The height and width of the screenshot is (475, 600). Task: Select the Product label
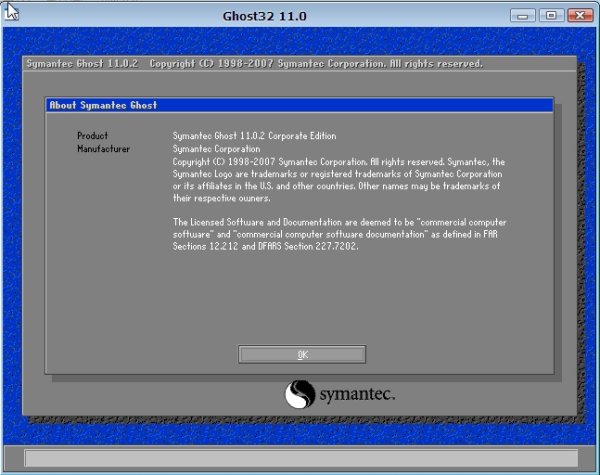pyautogui.click(x=92, y=136)
